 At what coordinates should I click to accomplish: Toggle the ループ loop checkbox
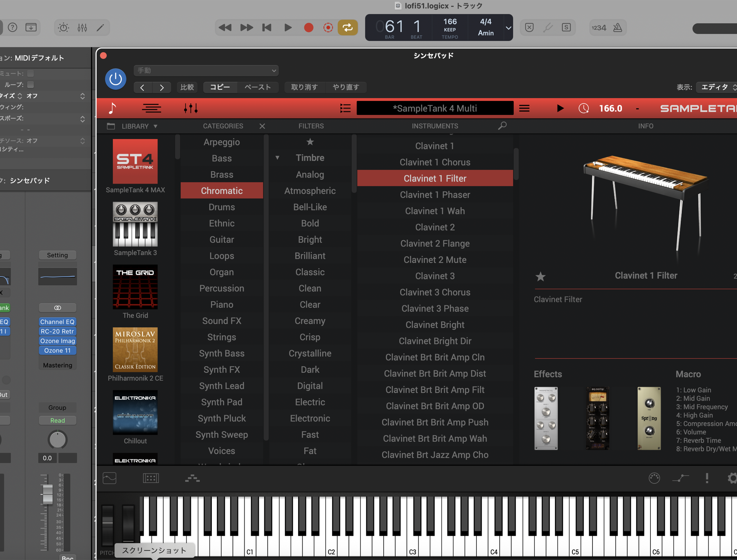pyautogui.click(x=31, y=85)
